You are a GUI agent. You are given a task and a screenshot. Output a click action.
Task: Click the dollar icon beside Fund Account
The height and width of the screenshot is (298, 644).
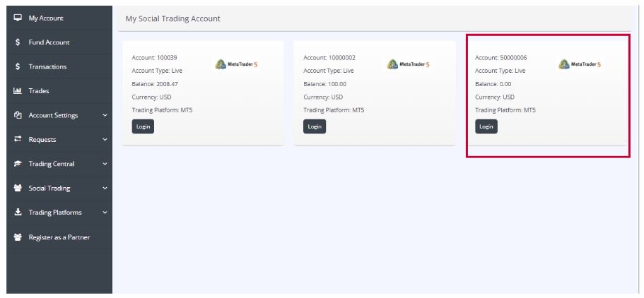coord(18,42)
